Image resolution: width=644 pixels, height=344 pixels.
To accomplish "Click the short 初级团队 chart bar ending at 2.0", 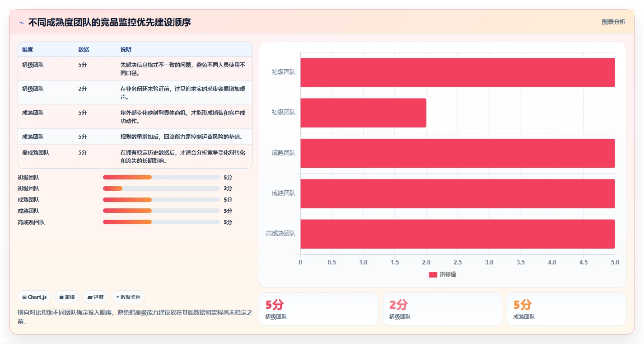I will click(363, 113).
